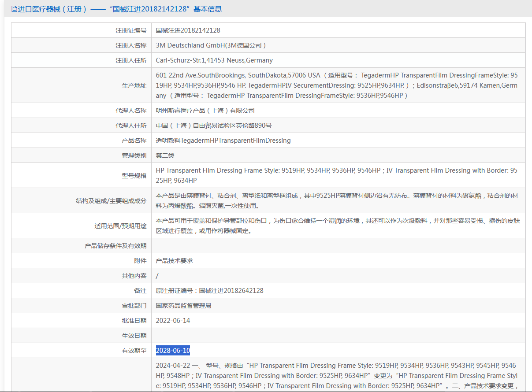This screenshot has height=392, width=532.
Task: Click the HP Transparent Film Dressing model spec value
Action: pyautogui.click(x=337, y=175)
